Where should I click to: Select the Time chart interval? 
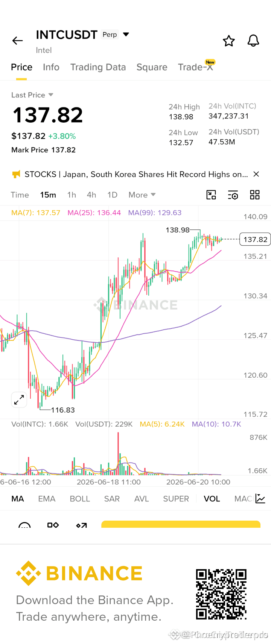click(x=20, y=195)
